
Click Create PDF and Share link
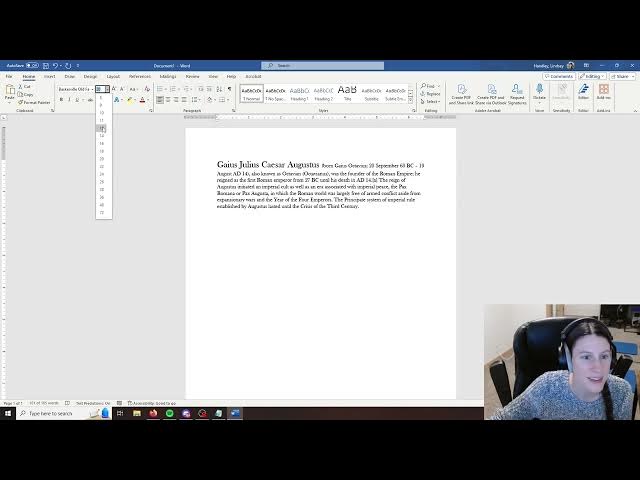(x=461, y=92)
